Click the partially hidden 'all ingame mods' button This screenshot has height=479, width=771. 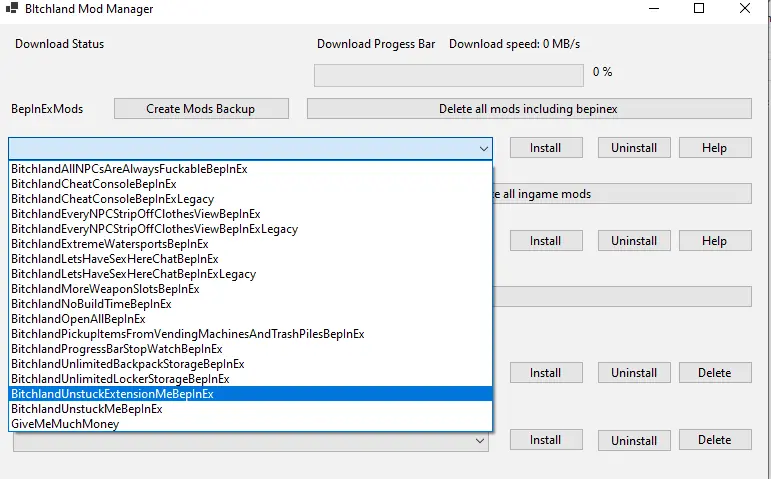pos(622,194)
